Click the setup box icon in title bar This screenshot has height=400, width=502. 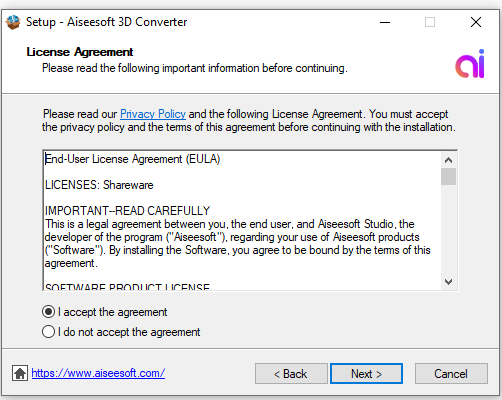tap(13, 22)
